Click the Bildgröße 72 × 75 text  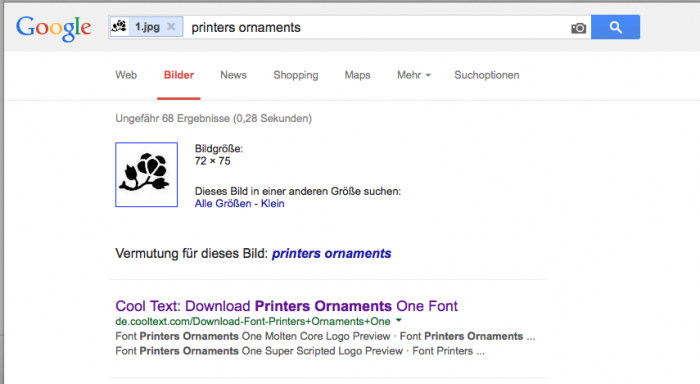(x=219, y=154)
